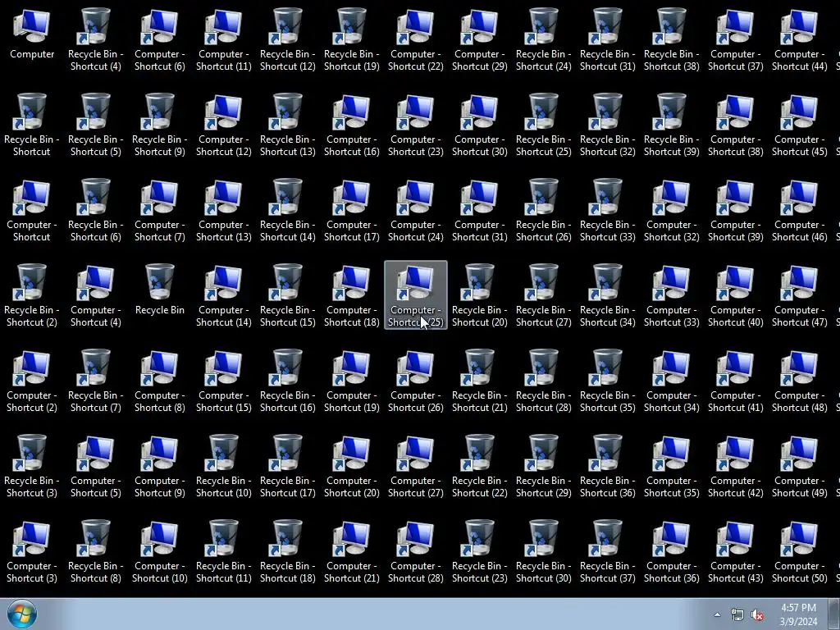Click Recycle Bin - Shortcut (5) icon
The height and width of the screenshot is (630, 840).
(x=95, y=125)
